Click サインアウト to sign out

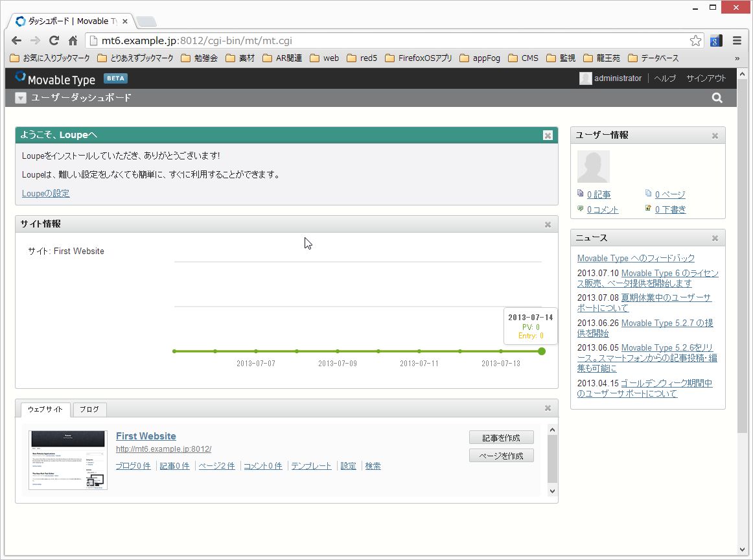pos(706,78)
